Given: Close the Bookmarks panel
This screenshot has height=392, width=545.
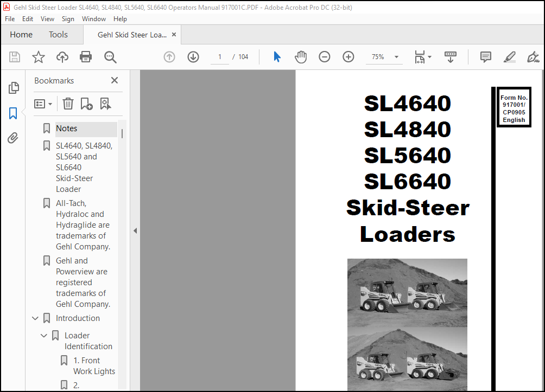Looking at the screenshot, I should click(x=115, y=80).
